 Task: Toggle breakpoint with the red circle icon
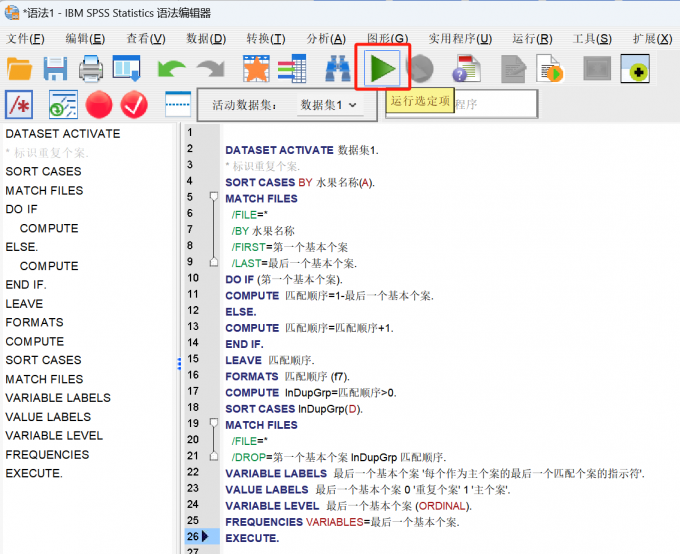[99, 105]
